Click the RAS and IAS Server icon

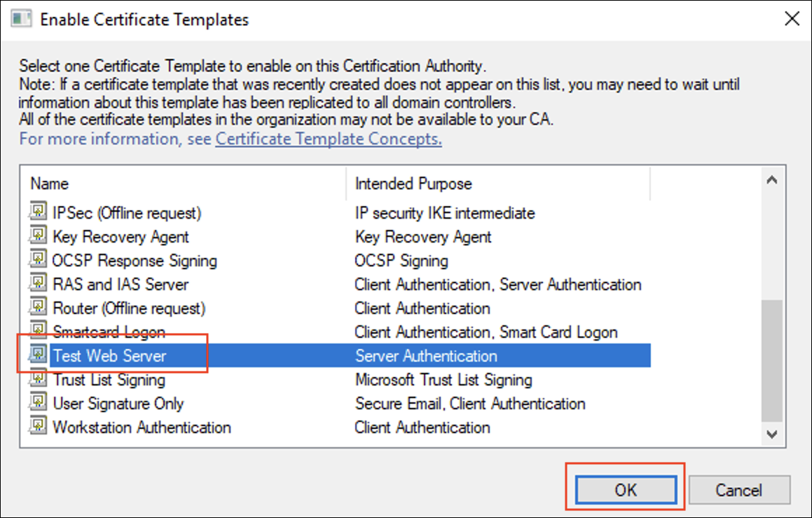click(x=38, y=284)
